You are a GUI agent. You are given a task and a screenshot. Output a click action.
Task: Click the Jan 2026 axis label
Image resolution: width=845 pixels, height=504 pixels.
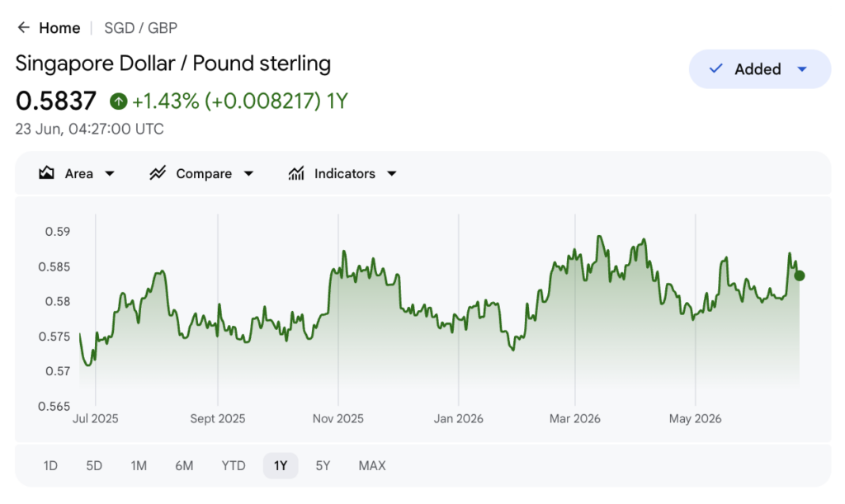coord(459,419)
